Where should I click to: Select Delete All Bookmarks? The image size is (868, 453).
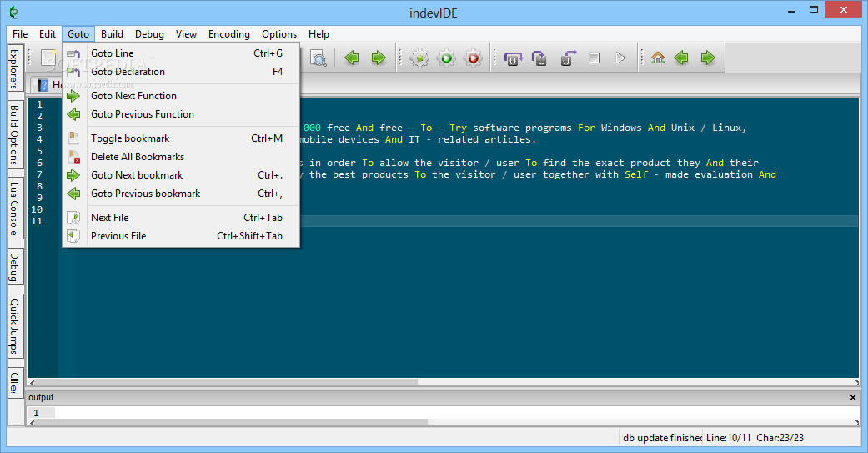(181, 157)
